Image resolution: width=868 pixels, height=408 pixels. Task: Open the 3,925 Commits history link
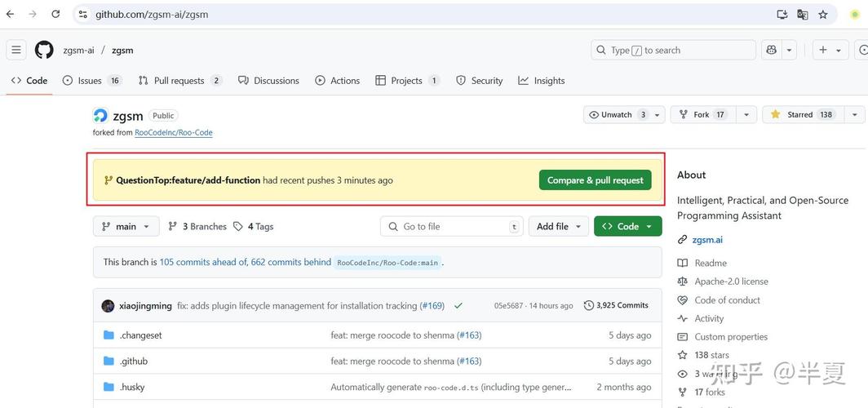616,305
